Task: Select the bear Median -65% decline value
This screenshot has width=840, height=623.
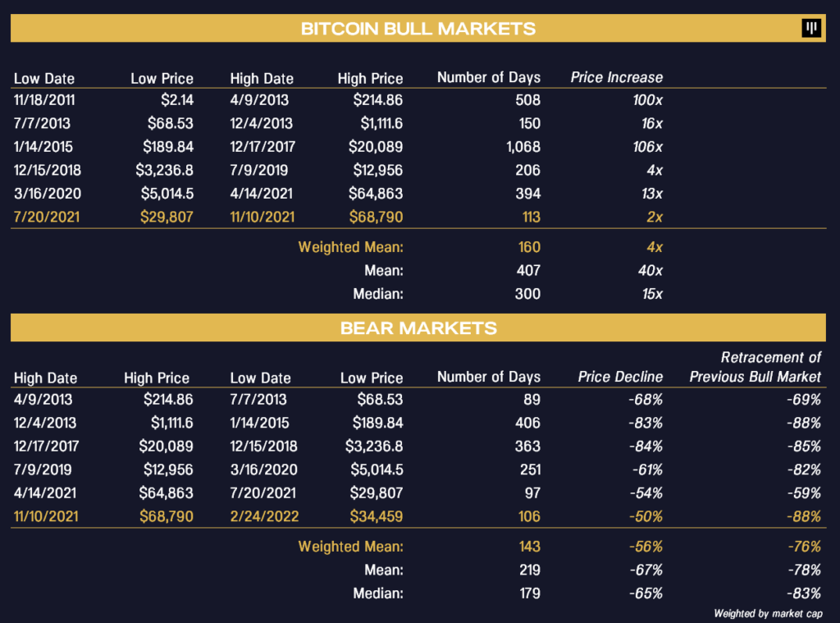Action: [646, 594]
